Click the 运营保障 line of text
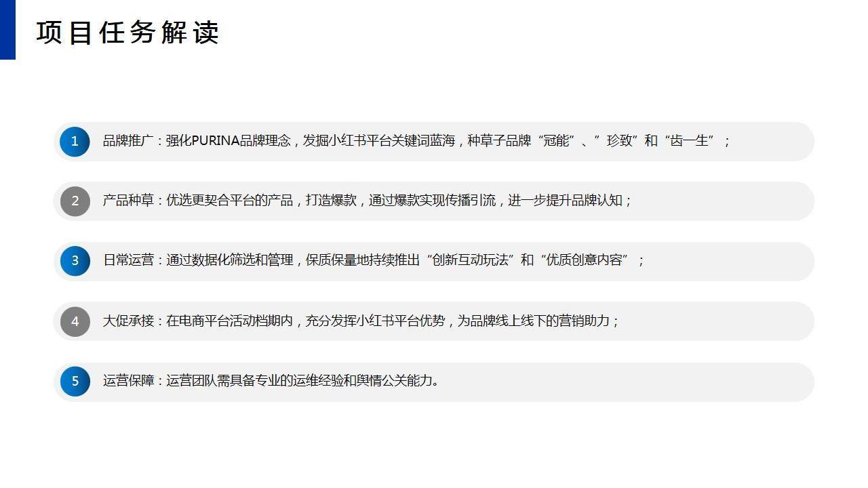Viewport: 868px width, 488px height. coord(271,380)
